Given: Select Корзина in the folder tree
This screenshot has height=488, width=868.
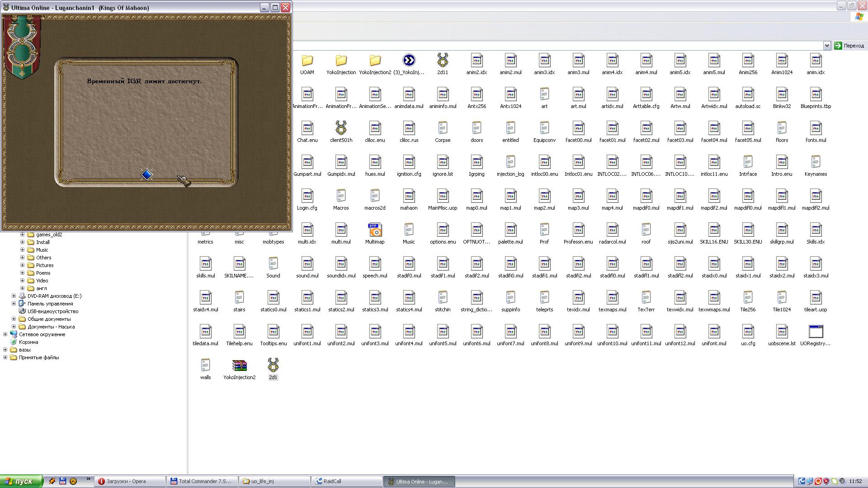Looking at the screenshot, I should tap(28, 342).
